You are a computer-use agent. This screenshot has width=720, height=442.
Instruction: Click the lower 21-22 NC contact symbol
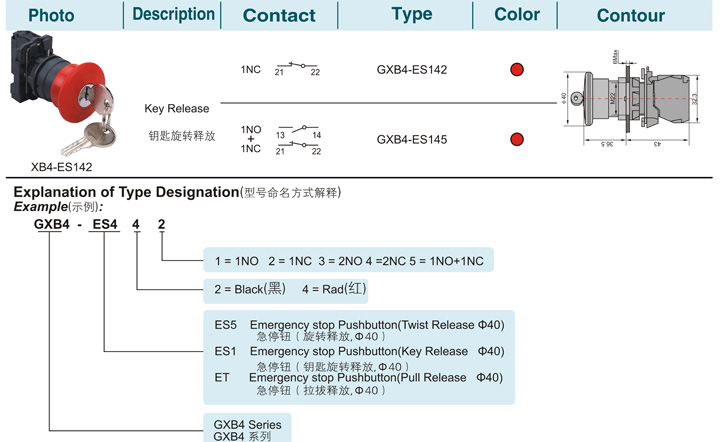click(x=298, y=148)
